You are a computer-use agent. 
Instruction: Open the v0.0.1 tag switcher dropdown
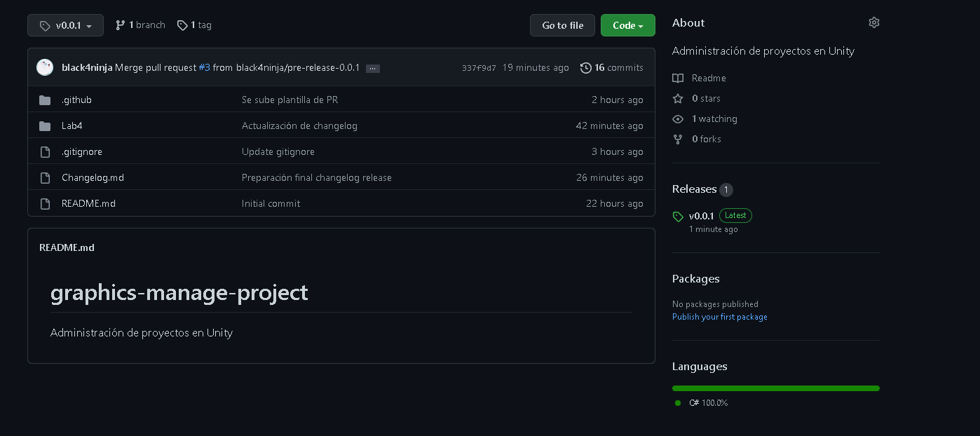pos(65,25)
